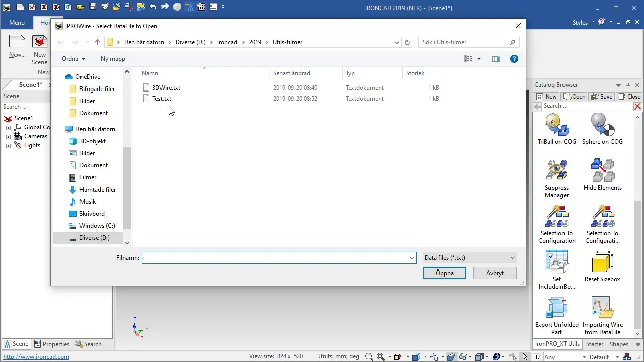
Task: Open the www.ironcad.com link
Action: tap(36, 357)
